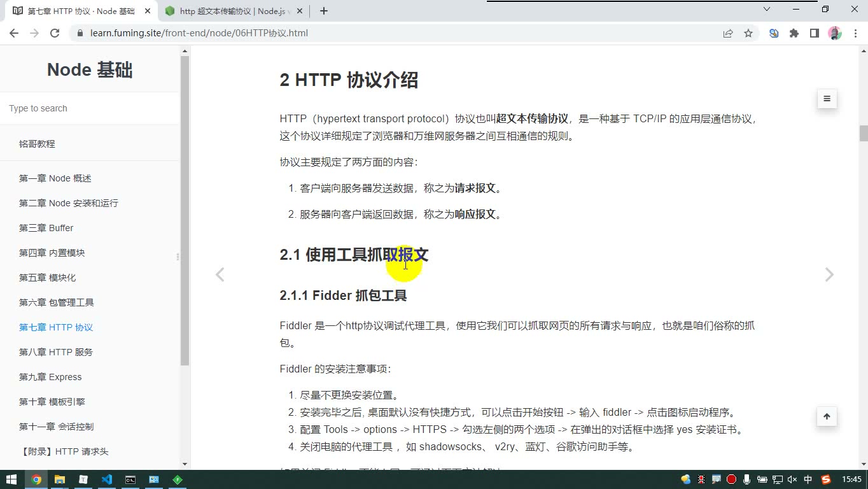Select 第七章 HTTP 协议 in sidebar
Image resolution: width=868 pixels, height=489 pixels.
click(x=56, y=327)
